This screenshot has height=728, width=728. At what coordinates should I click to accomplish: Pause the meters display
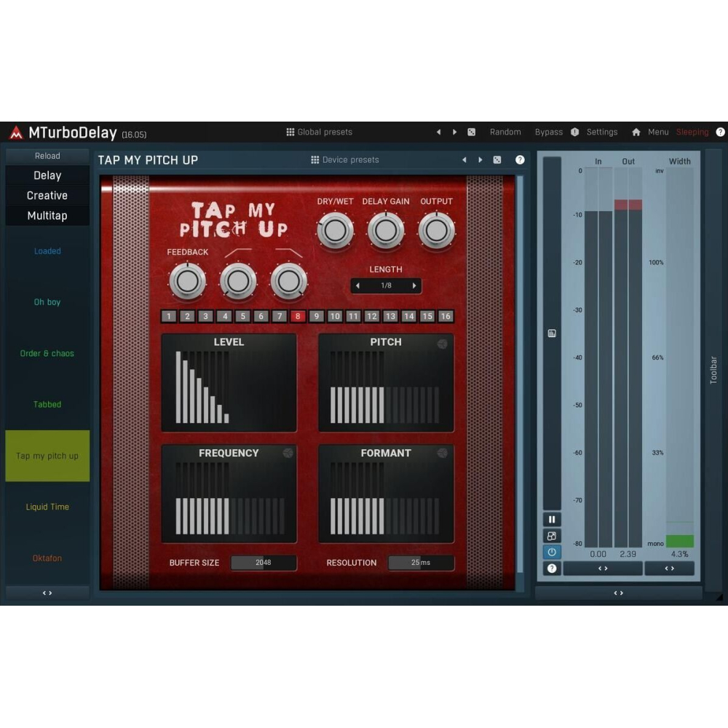point(552,520)
